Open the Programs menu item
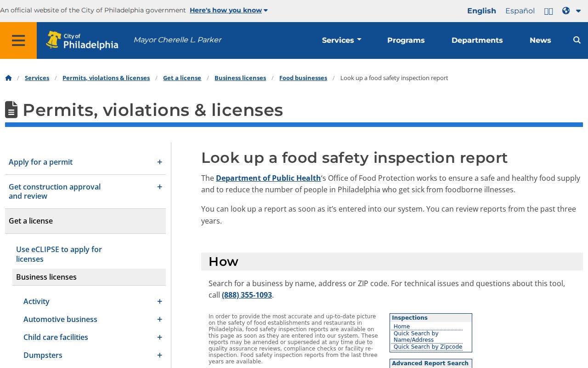The image size is (588, 368). pos(406,40)
